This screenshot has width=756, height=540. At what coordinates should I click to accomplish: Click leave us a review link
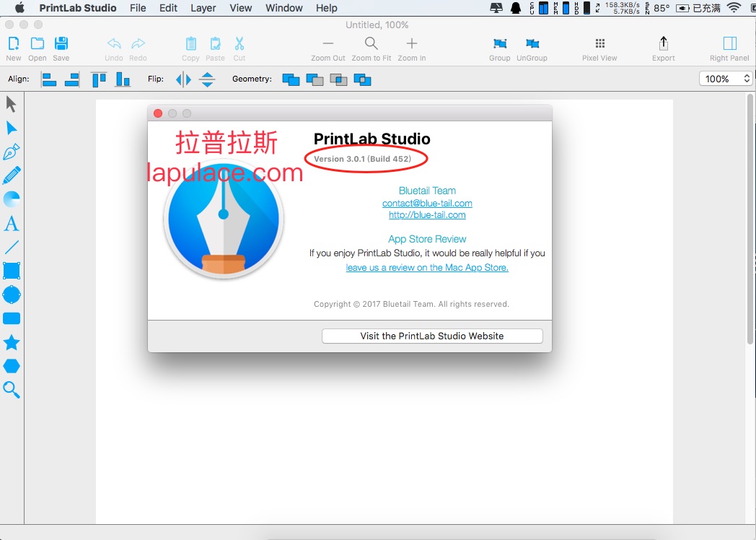click(427, 267)
